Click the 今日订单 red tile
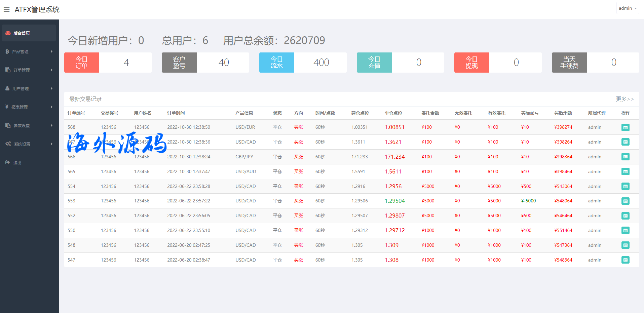The width and height of the screenshot is (644, 313). [82, 63]
